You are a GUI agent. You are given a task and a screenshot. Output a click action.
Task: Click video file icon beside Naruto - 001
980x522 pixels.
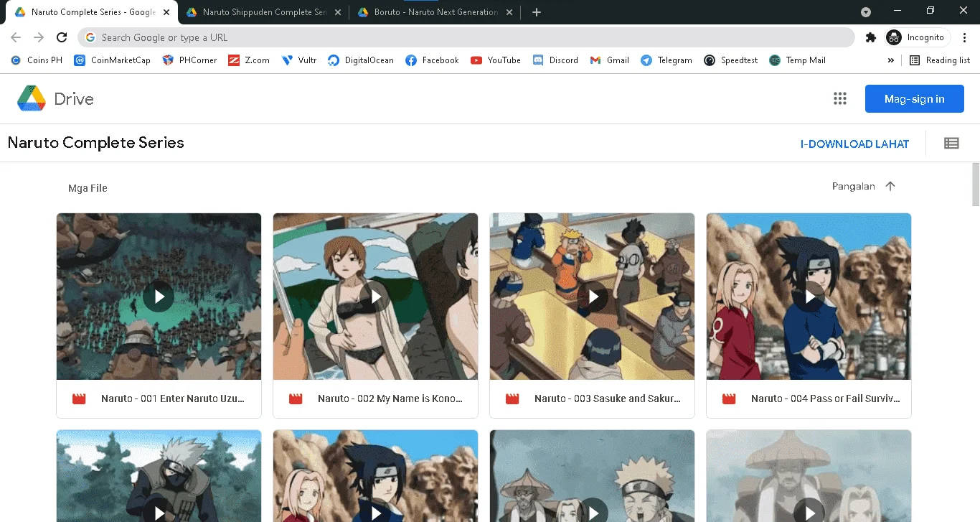79,399
